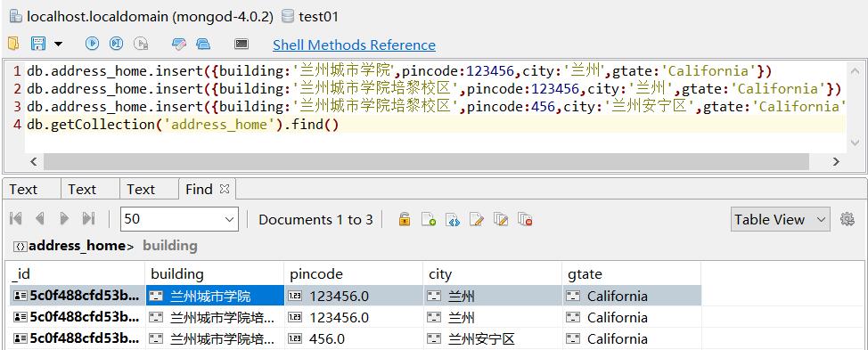Viewport: 868px width, 350px height.
Task: Click building in the breadcrumb path
Action: pyautogui.click(x=170, y=246)
